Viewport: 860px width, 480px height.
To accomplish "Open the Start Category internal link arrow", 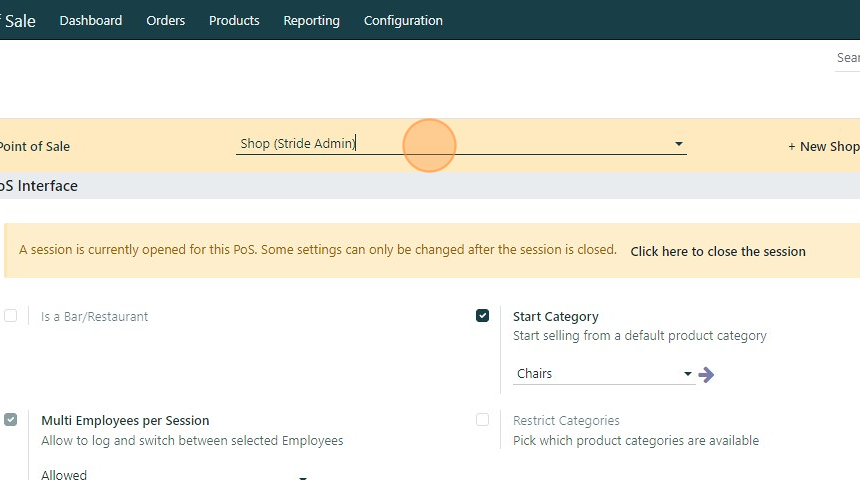I will tap(706, 374).
